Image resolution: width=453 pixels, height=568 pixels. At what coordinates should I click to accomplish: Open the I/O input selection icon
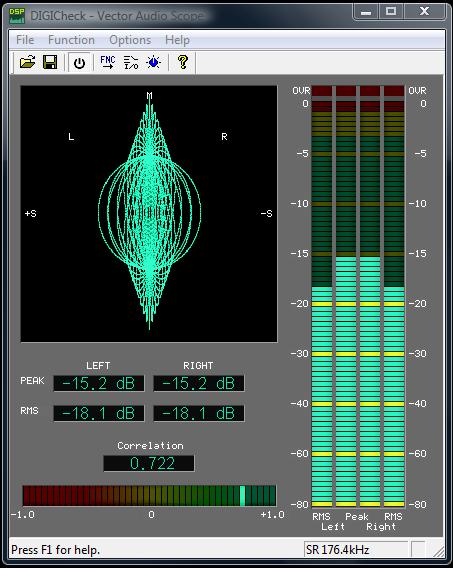131,62
